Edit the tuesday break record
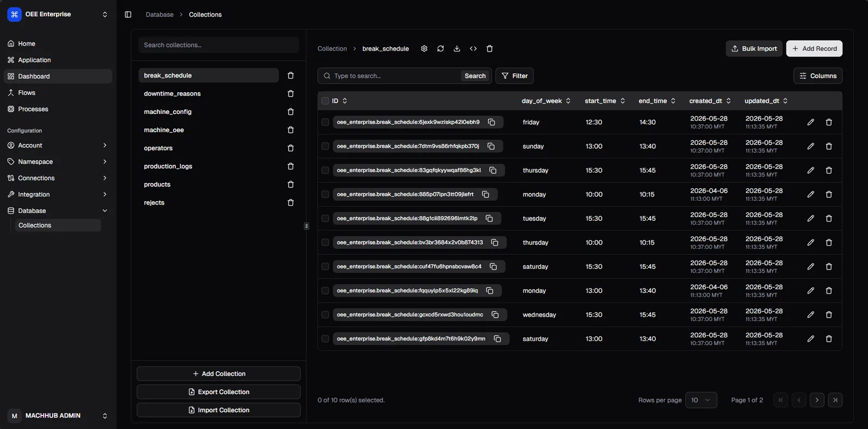The height and width of the screenshot is (429, 868). [x=810, y=219]
